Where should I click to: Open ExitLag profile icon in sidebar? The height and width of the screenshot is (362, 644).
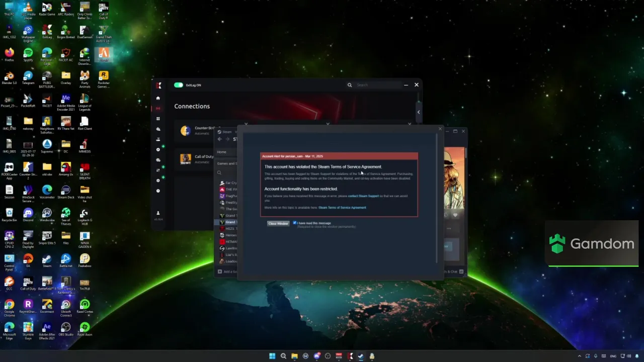pos(158,213)
